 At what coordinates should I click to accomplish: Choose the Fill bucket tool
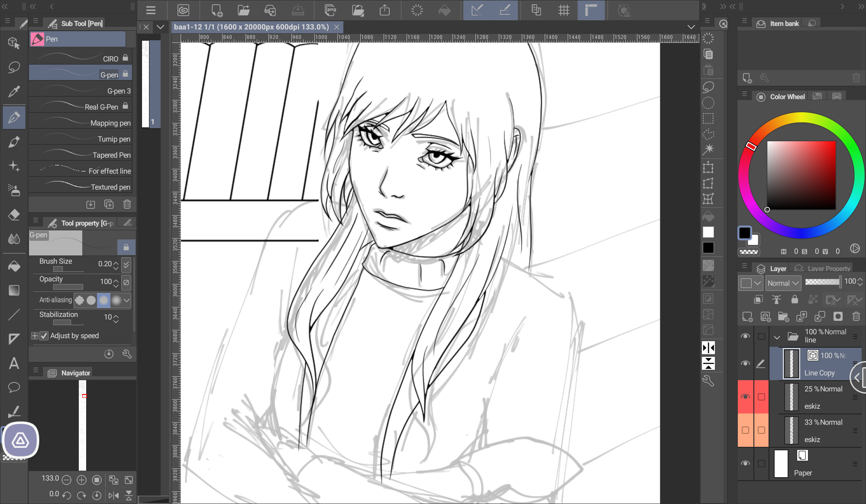pyautogui.click(x=14, y=266)
